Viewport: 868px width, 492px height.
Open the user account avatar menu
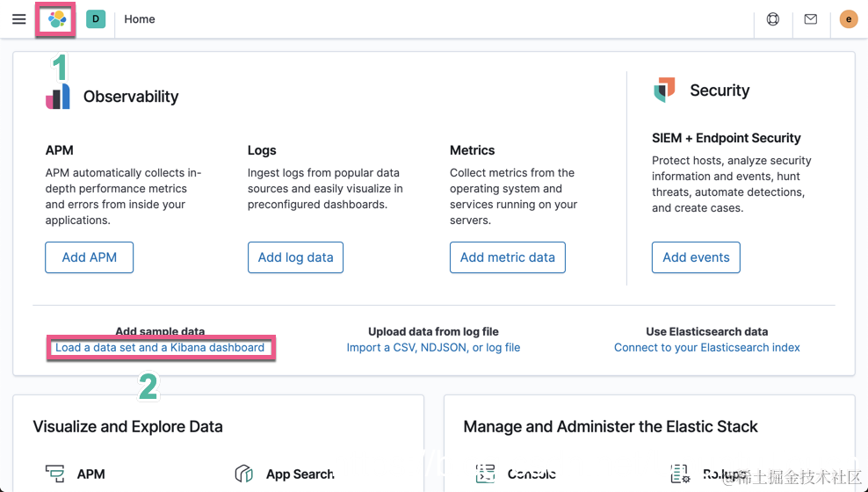[848, 19]
